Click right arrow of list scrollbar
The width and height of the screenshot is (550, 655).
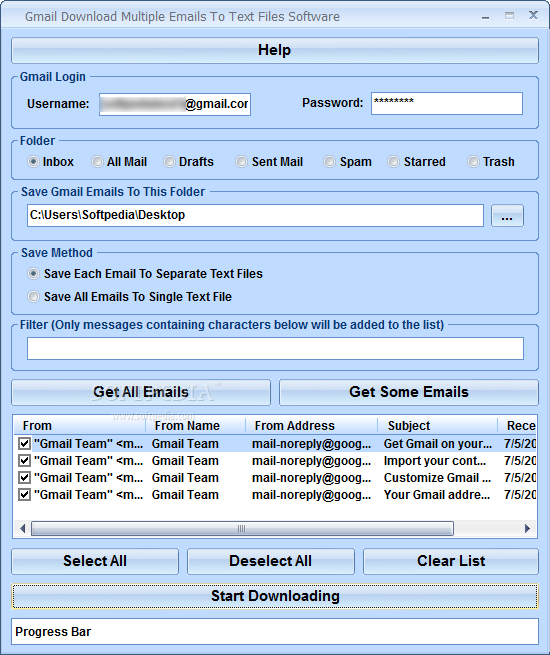pos(527,529)
